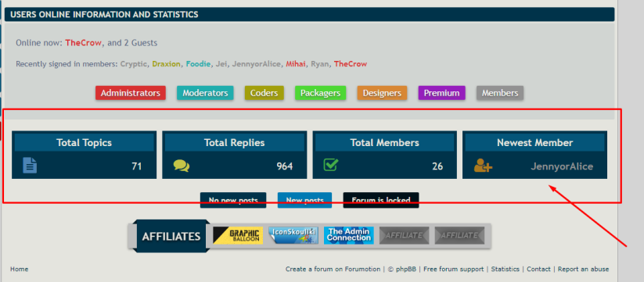
Task: Open the IconSkouliki affiliate banner
Action: 293,236
